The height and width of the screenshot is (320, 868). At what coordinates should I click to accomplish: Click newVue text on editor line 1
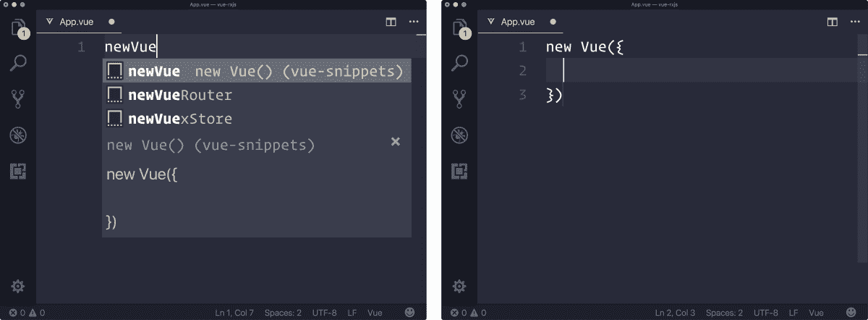click(131, 48)
